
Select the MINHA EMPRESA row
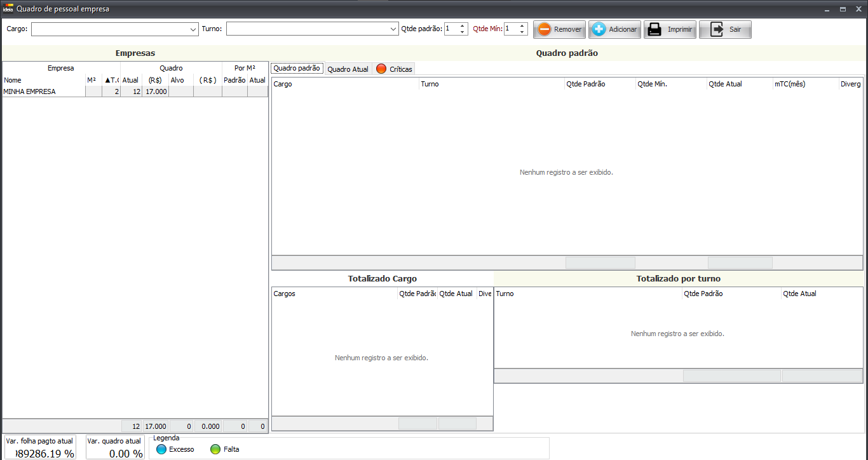[x=43, y=91]
